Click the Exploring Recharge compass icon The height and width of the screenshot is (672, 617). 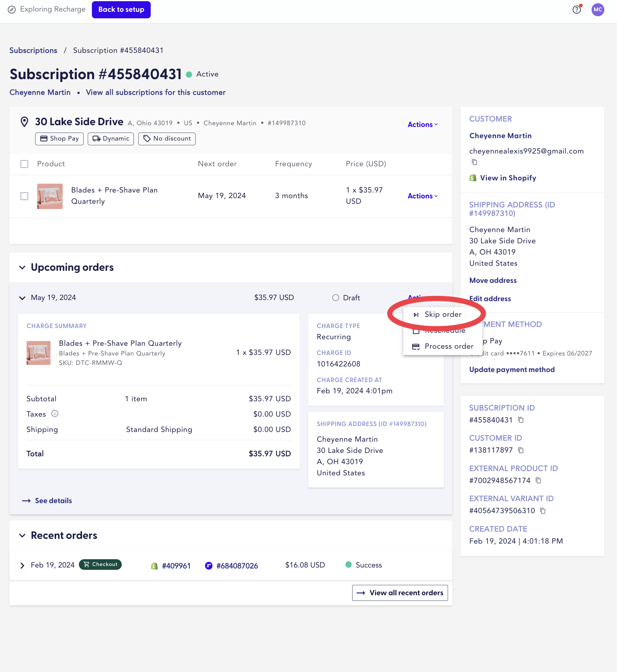coord(12,9)
